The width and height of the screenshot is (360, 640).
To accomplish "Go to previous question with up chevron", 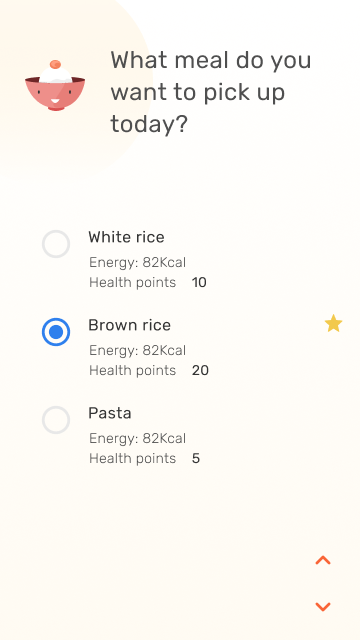I will [323, 560].
